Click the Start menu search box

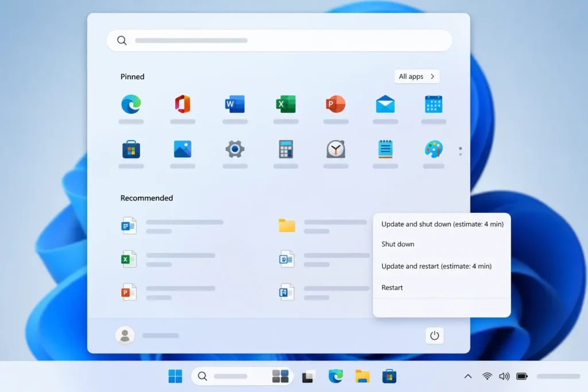click(x=280, y=40)
